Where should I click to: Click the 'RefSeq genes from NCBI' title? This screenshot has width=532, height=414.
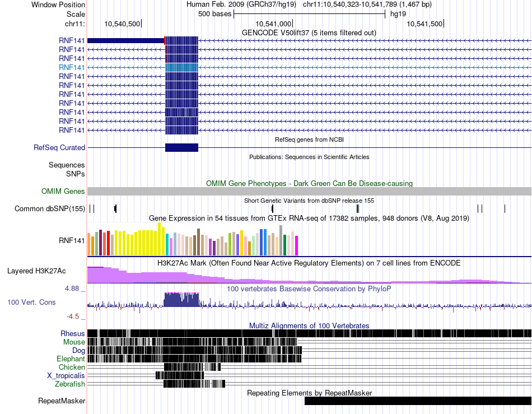309,139
